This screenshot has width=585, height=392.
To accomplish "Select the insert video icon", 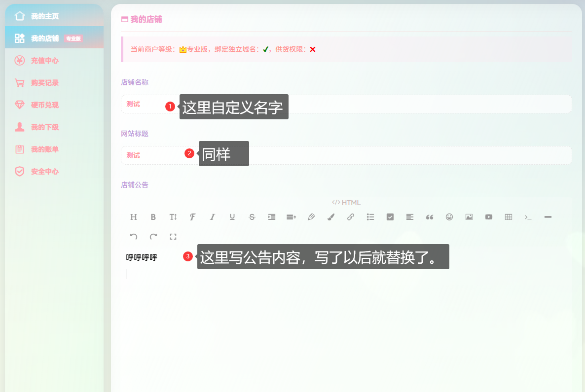I will pos(489,217).
